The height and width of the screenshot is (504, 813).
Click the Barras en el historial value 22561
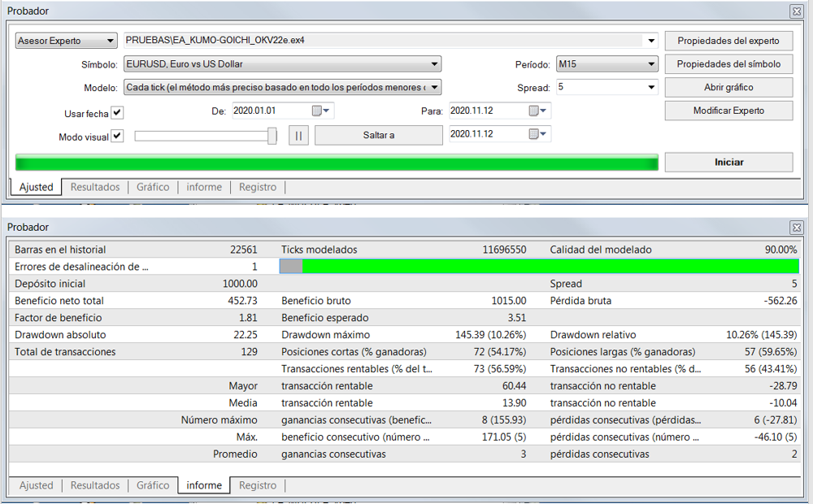point(244,250)
